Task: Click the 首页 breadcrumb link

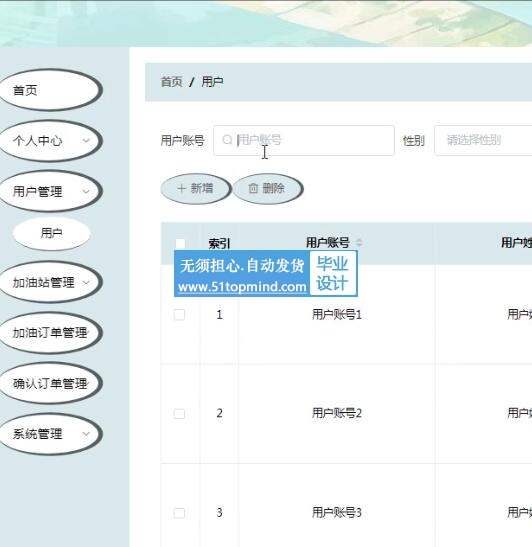Action: pyautogui.click(x=171, y=82)
